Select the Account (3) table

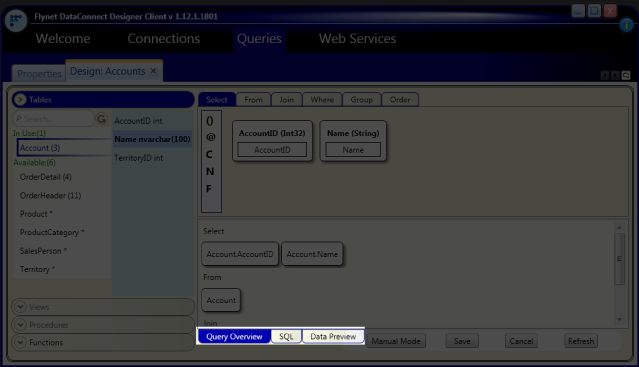coord(64,147)
